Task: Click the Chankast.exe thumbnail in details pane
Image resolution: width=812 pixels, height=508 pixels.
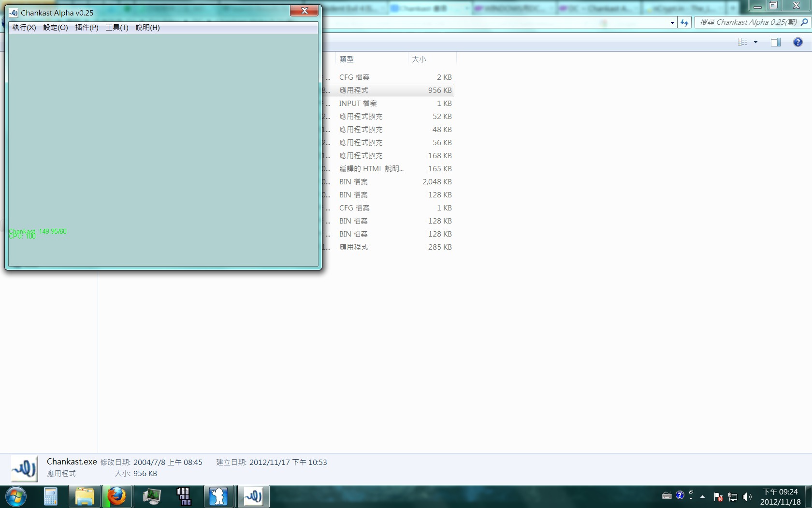Action: click(24, 468)
